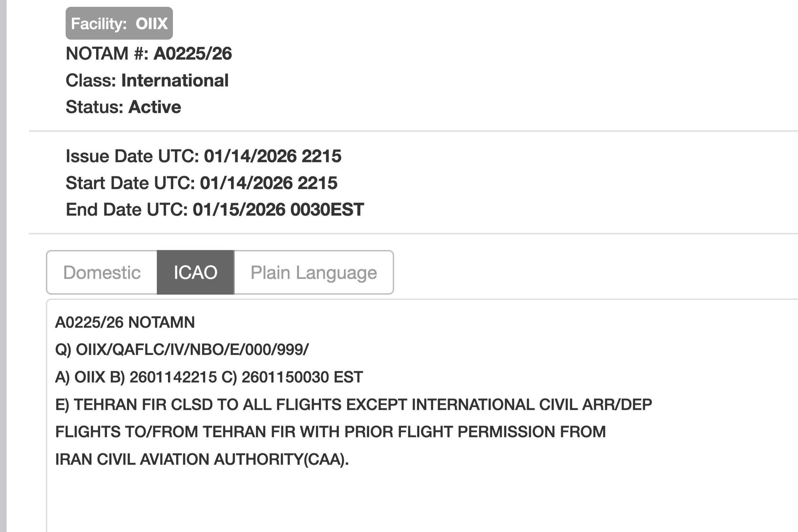Click the Issue Date UTC value
Viewport: 798px width, 532px height.
coord(272,156)
